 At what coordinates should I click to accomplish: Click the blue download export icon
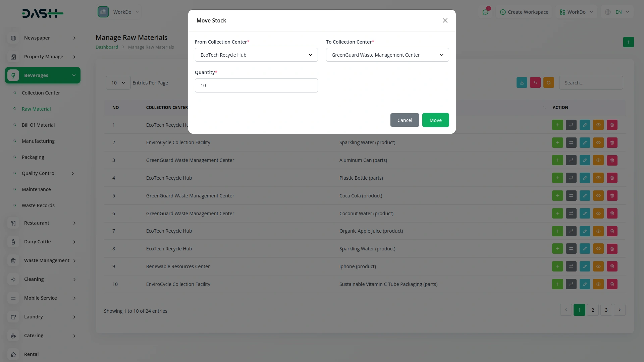(x=522, y=83)
